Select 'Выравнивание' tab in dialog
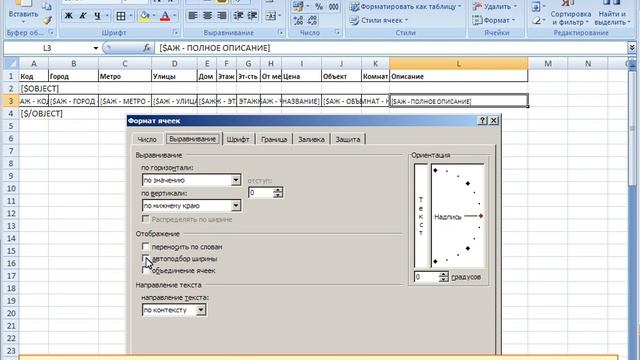The image size is (640, 360). point(192,139)
